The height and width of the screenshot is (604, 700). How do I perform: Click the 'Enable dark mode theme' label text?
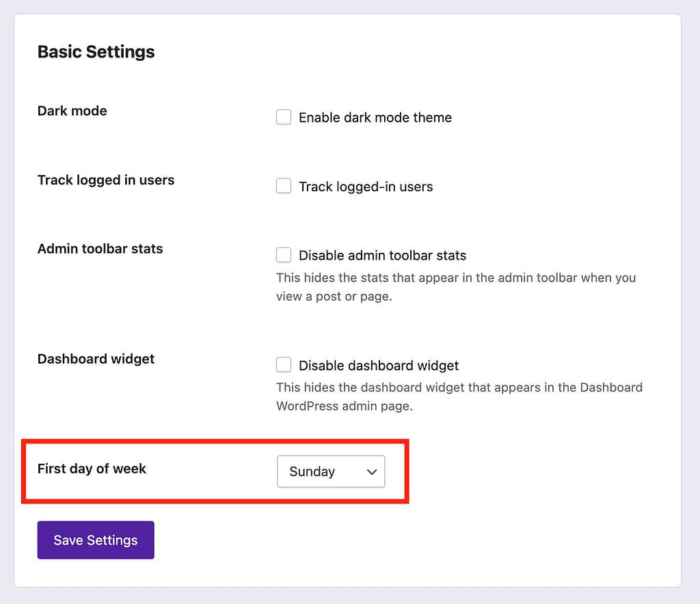(x=375, y=118)
